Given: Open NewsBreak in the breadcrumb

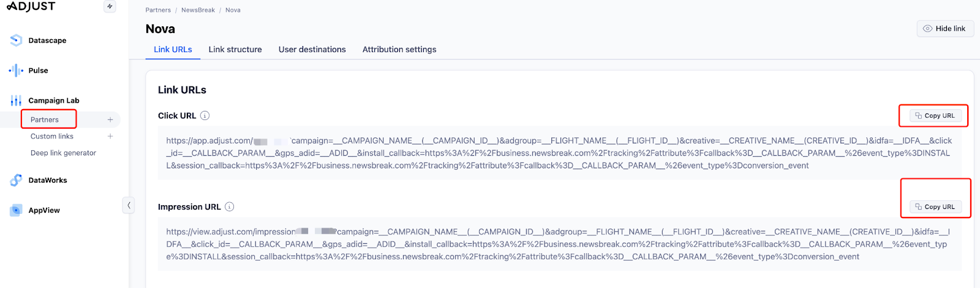Looking at the screenshot, I should pos(198,10).
